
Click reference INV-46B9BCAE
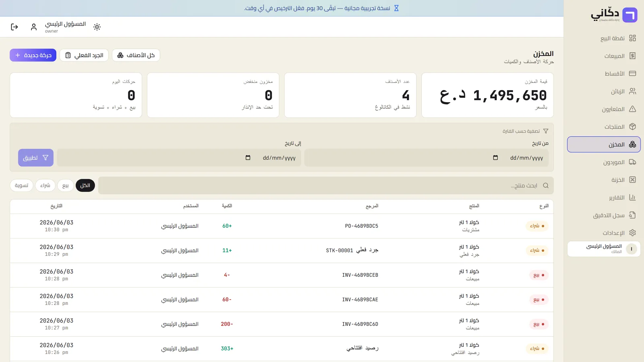coord(360,300)
